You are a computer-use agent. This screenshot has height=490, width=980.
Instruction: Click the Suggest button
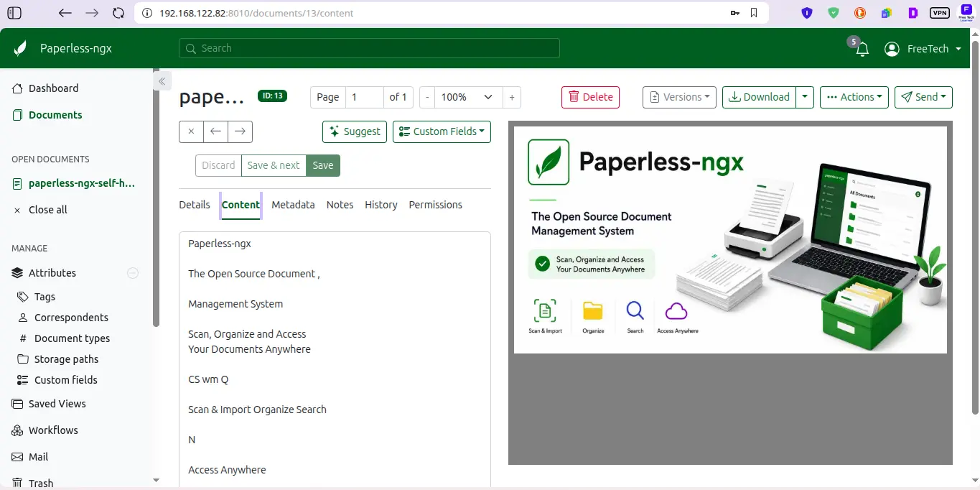[x=355, y=131]
